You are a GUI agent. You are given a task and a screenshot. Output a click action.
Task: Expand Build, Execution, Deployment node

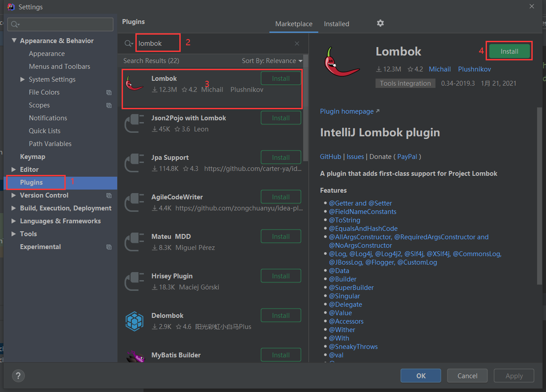point(14,208)
